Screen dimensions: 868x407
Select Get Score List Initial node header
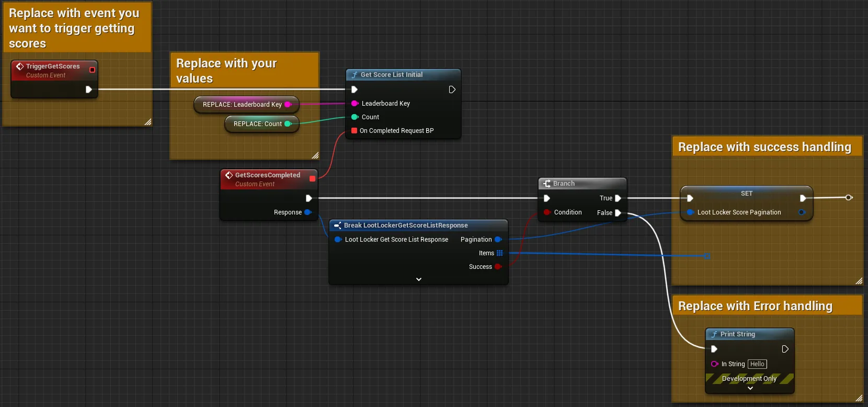(x=403, y=75)
